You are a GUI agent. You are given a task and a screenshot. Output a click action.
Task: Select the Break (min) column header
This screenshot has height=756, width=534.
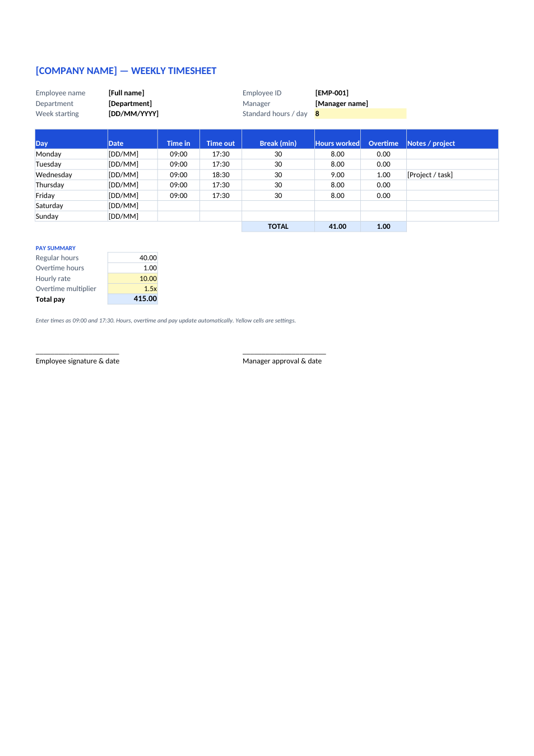point(278,139)
